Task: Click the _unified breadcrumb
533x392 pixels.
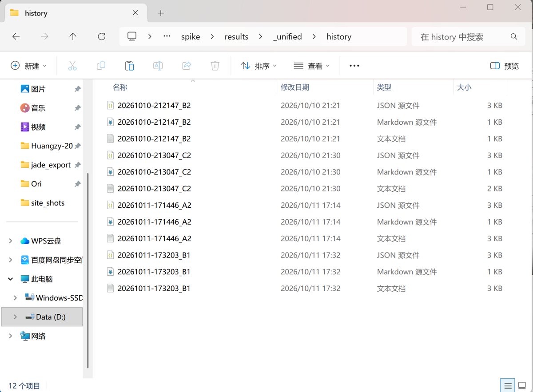Action: point(287,37)
